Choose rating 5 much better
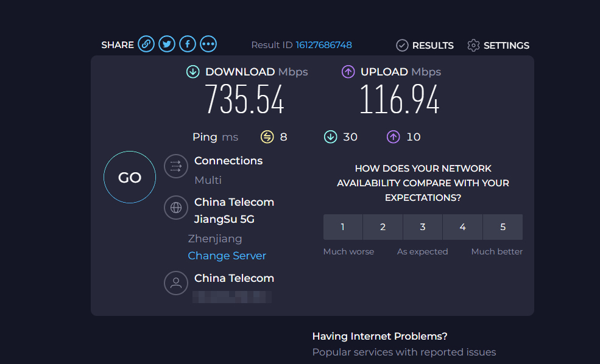 point(503,227)
